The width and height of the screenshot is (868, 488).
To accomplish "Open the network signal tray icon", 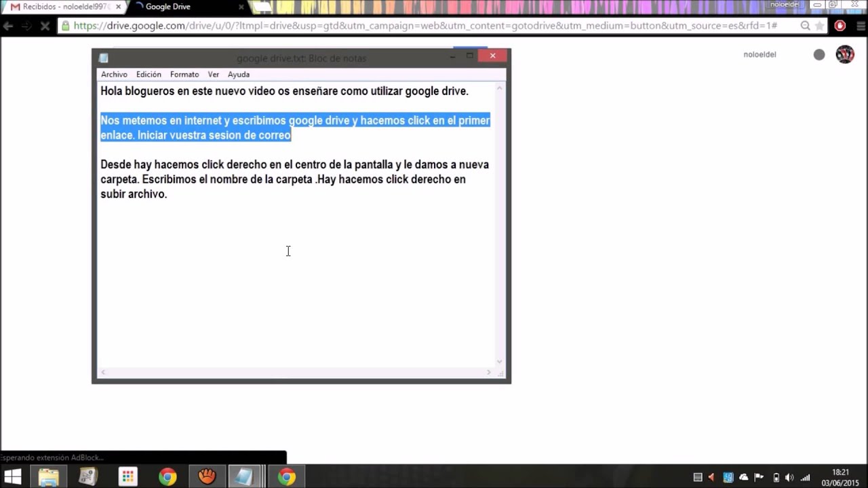I will pos(805,477).
